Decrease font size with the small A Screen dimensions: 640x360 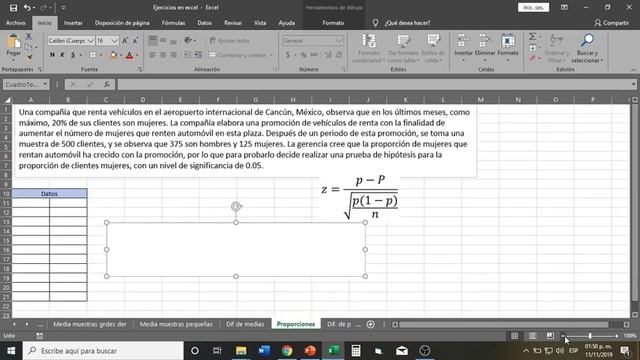[135, 40]
